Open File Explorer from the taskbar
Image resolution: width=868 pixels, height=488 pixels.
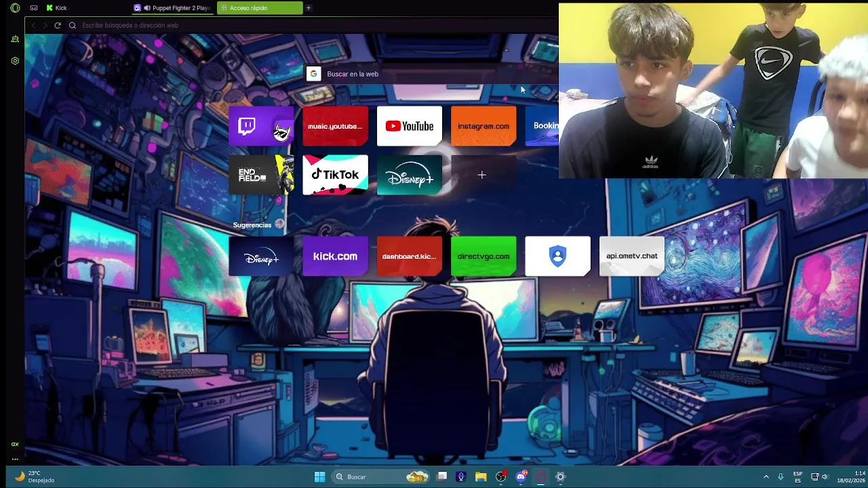point(481,476)
